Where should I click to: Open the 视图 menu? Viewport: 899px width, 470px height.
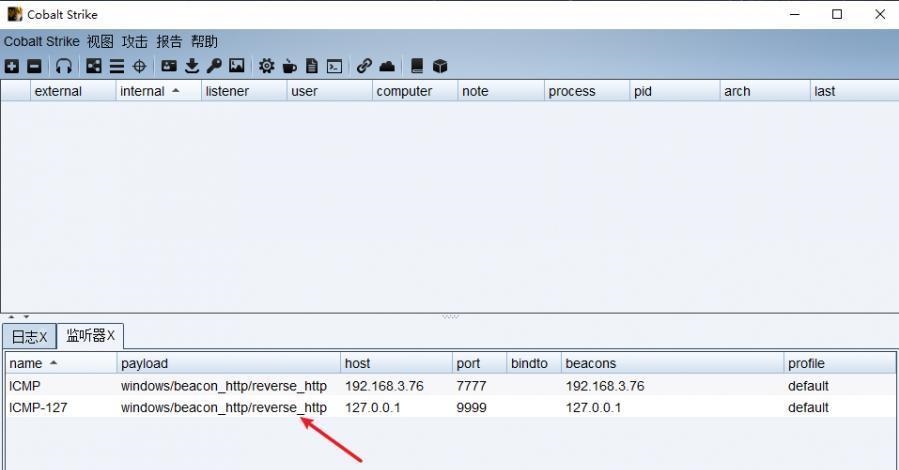pos(100,41)
